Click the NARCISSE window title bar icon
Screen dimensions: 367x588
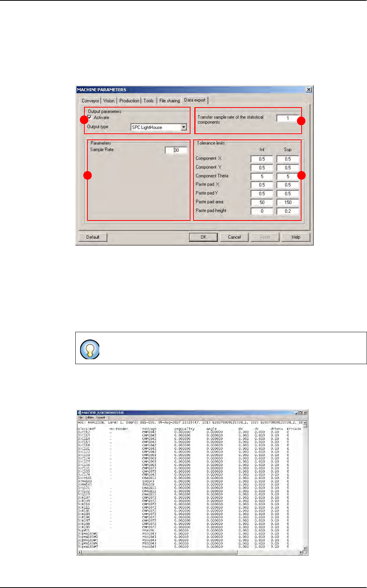[79, 413]
